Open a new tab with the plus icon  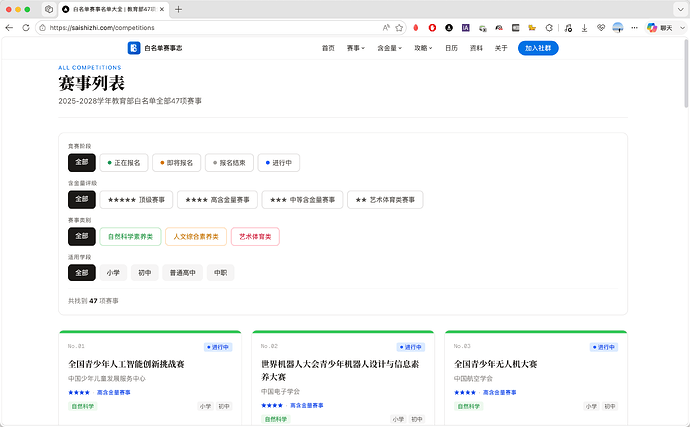pyautogui.click(x=178, y=9)
